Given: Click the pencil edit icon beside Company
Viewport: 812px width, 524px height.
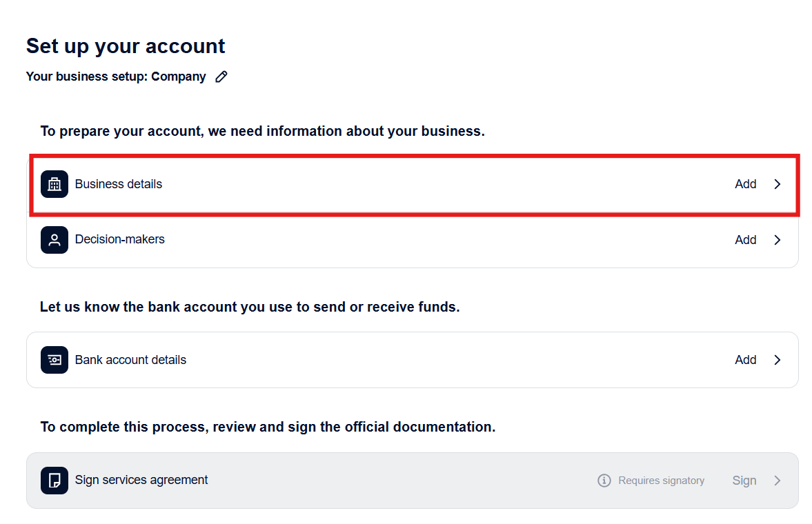Looking at the screenshot, I should tap(221, 77).
